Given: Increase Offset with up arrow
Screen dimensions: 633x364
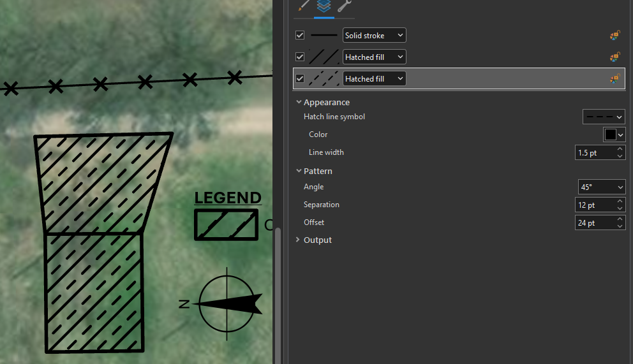Looking at the screenshot, I should coord(620,219).
